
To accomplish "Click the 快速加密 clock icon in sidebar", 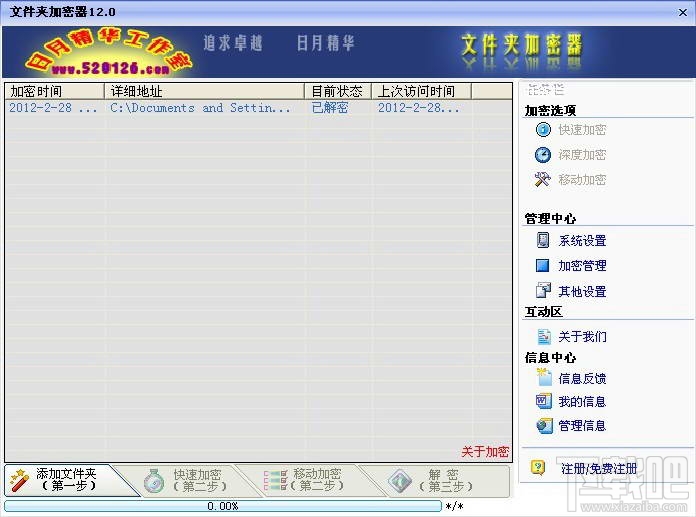I will [x=543, y=130].
